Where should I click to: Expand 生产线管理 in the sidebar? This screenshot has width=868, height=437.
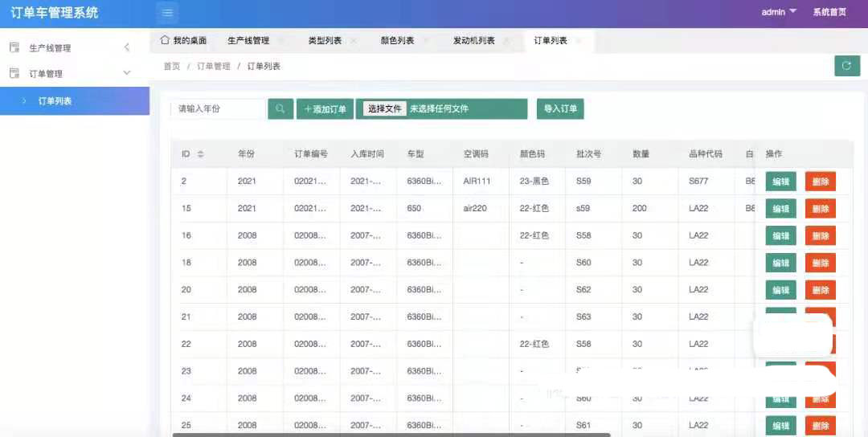coord(74,48)
